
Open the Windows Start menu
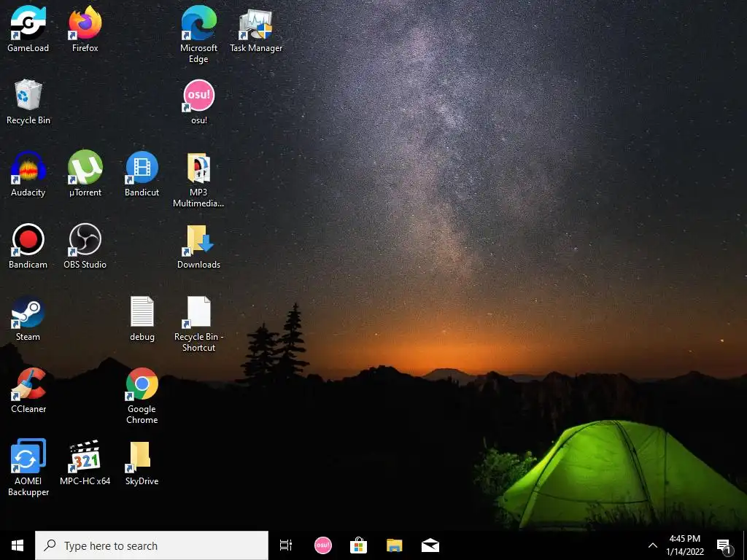tap(18, 545)
